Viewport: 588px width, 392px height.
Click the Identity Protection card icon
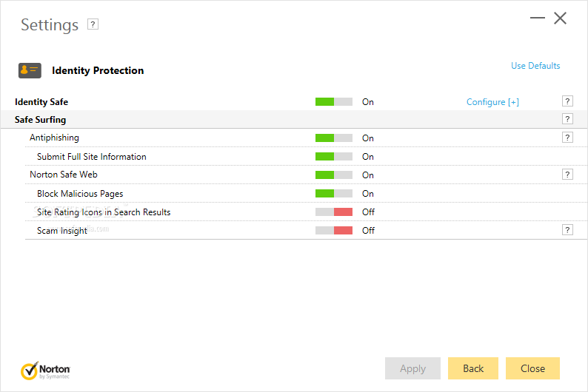(30, 70)
